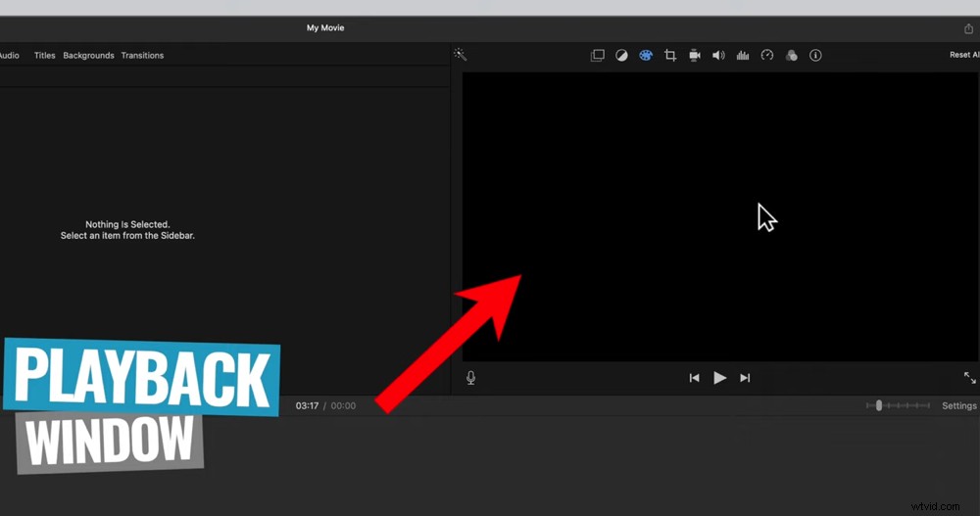Open the volume speaker icon
Image resolution: width=980 pixels, height=516 pixels.
718,55
